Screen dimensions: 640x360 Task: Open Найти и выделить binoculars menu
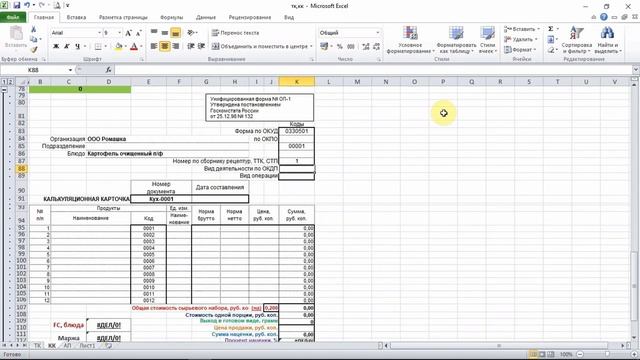click(x=607, y=40)
